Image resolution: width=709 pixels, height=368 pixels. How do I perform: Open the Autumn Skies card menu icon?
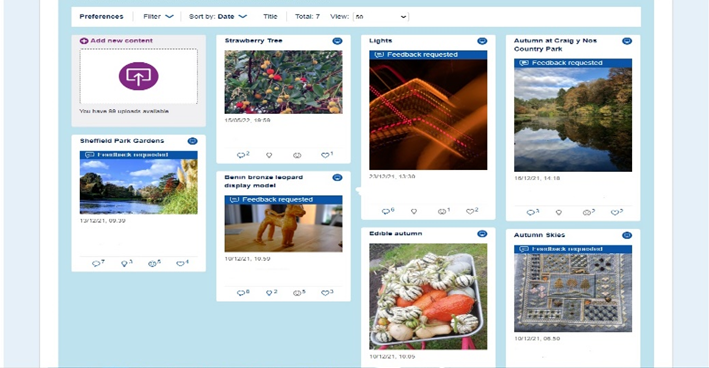pyautogui.click(x=627, y=235)
